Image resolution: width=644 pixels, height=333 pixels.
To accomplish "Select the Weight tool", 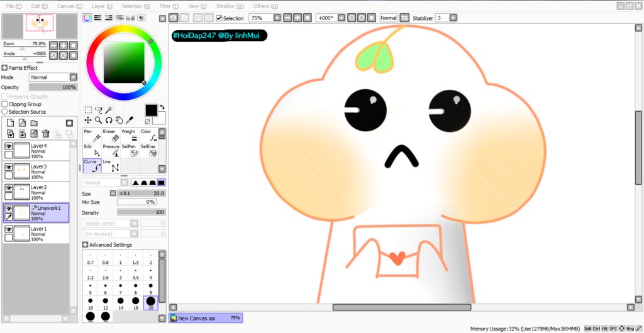I will [x=130, y=135].
